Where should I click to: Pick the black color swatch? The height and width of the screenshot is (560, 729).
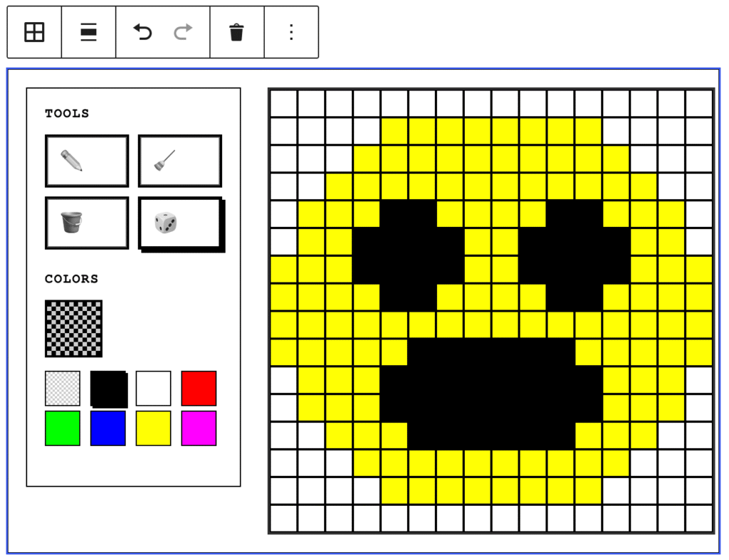108,389
